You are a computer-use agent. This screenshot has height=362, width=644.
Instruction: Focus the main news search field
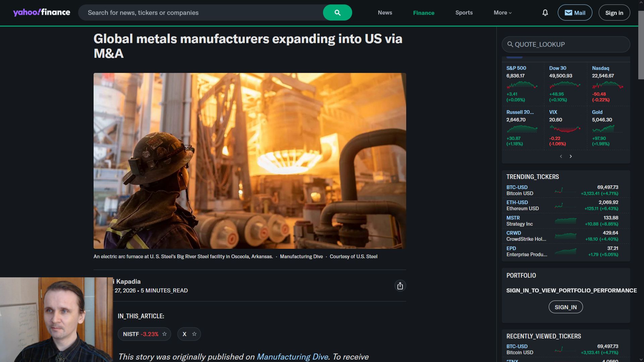coord(201,12)
